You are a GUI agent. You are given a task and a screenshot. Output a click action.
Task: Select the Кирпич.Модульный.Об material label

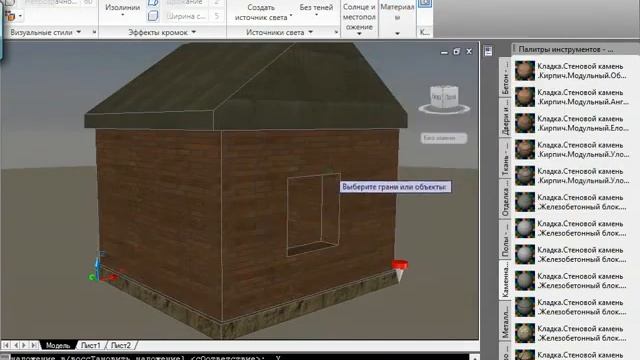click(x=582, y=71)
